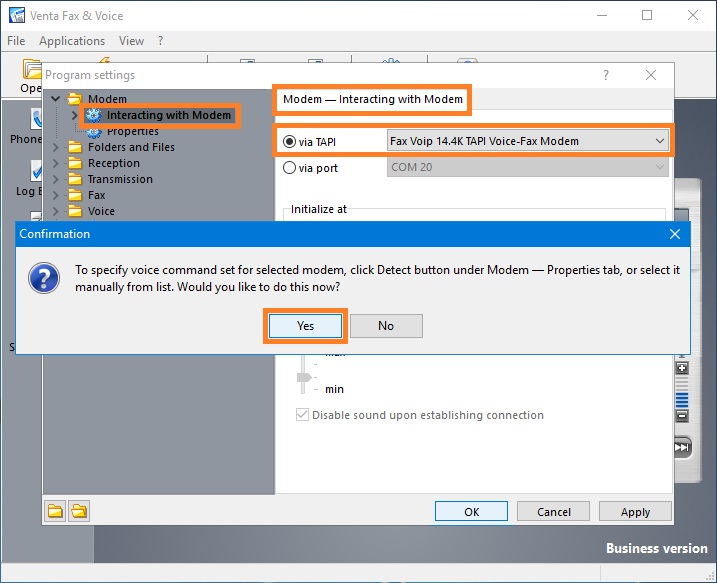Expand the Voice tree node
Screen dimensions: 717x583
[x=56, y=211]
